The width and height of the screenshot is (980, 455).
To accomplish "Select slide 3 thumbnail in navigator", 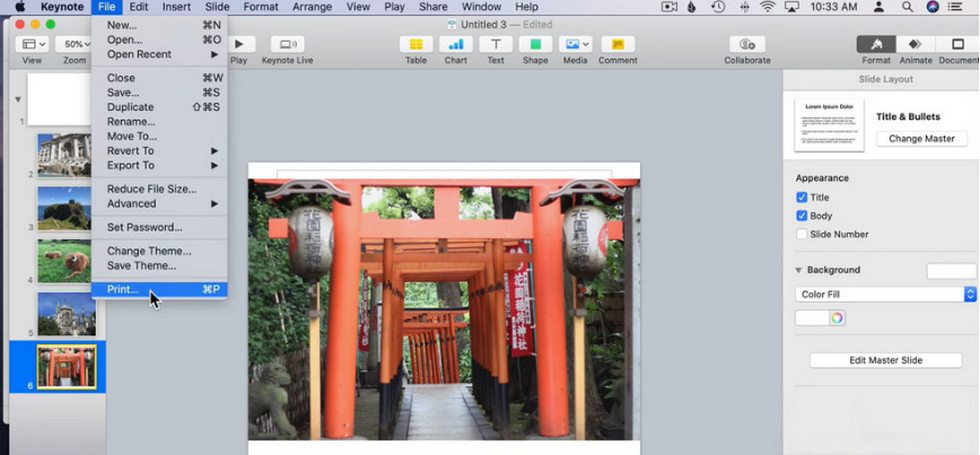I will pyautogui.click(x=66, y=208).
